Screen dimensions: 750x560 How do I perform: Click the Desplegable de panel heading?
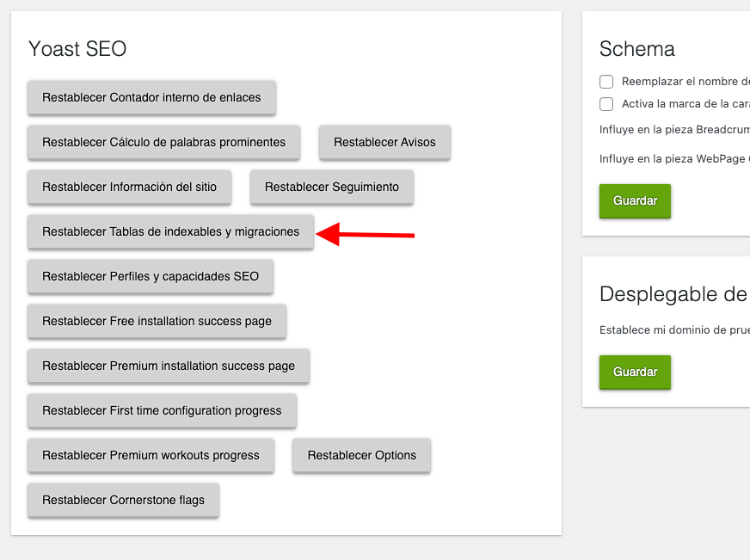674,294
